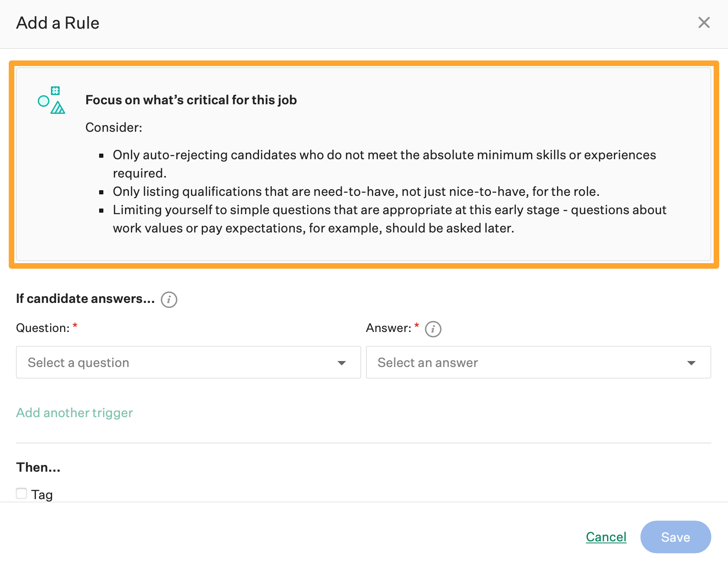Click the "Add a Rule" dialog title

[58, 23]
